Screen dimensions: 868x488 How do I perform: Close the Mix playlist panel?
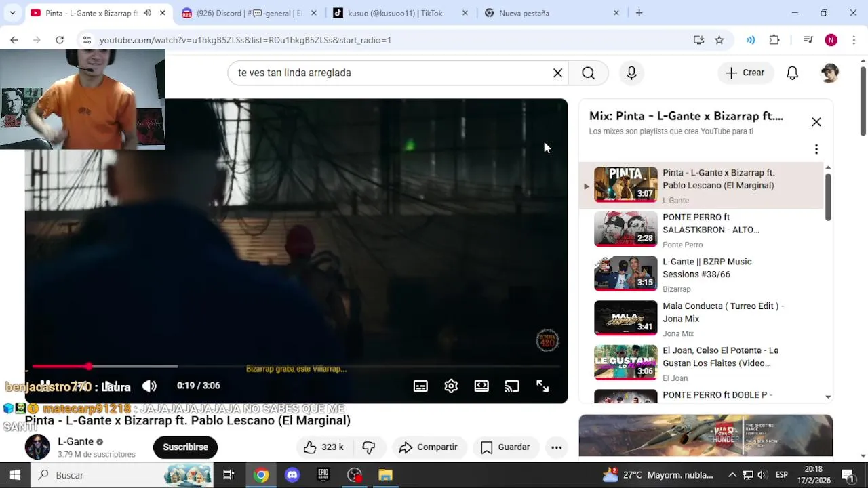pyautogui.click(x=816, y=122)
